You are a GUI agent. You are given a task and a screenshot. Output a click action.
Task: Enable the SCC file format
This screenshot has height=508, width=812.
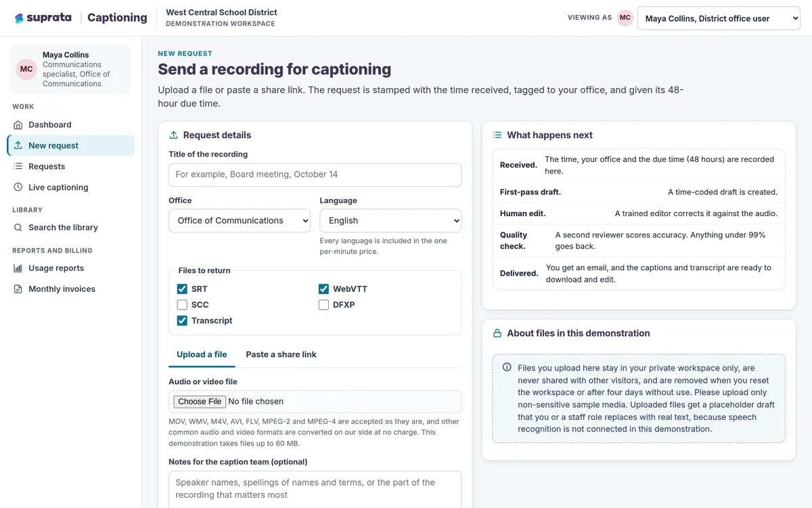182,305
